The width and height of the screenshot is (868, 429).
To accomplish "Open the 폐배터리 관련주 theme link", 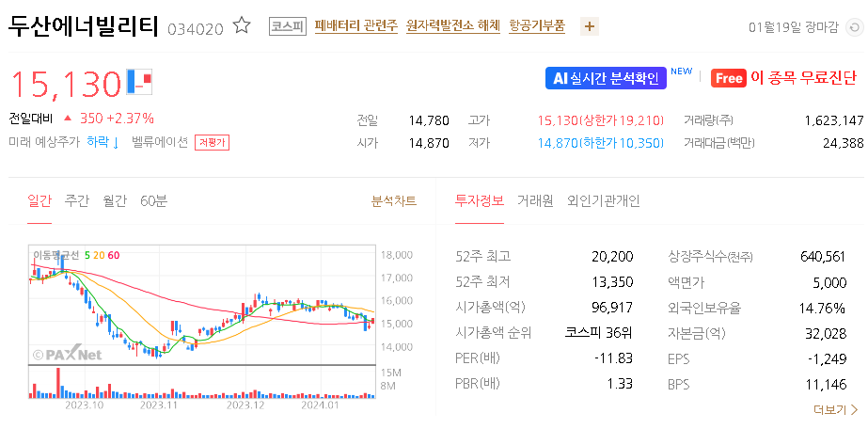I will (x=356, y=26).
